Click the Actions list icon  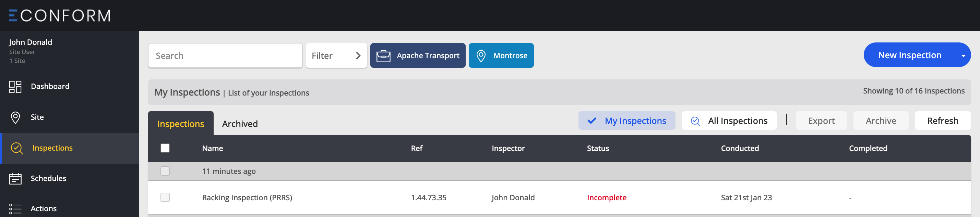pos(15,209)
